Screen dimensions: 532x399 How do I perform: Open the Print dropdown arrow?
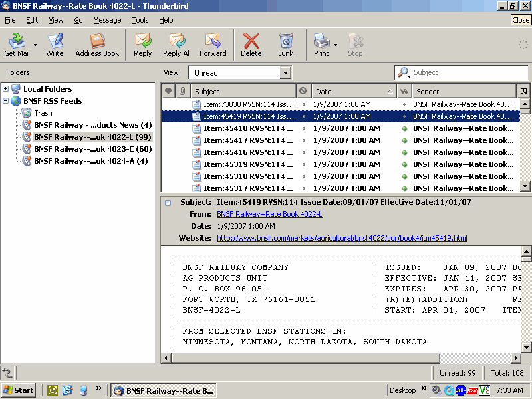tap(335, 45)
